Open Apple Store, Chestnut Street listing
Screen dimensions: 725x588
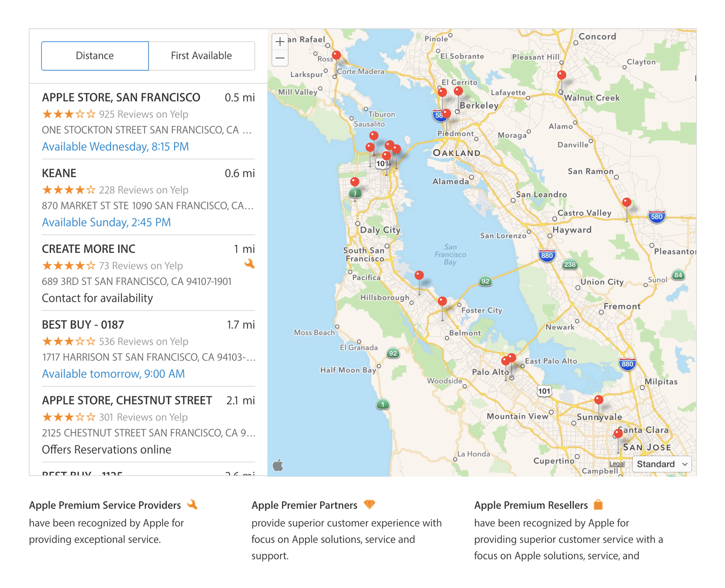[127, 401]
